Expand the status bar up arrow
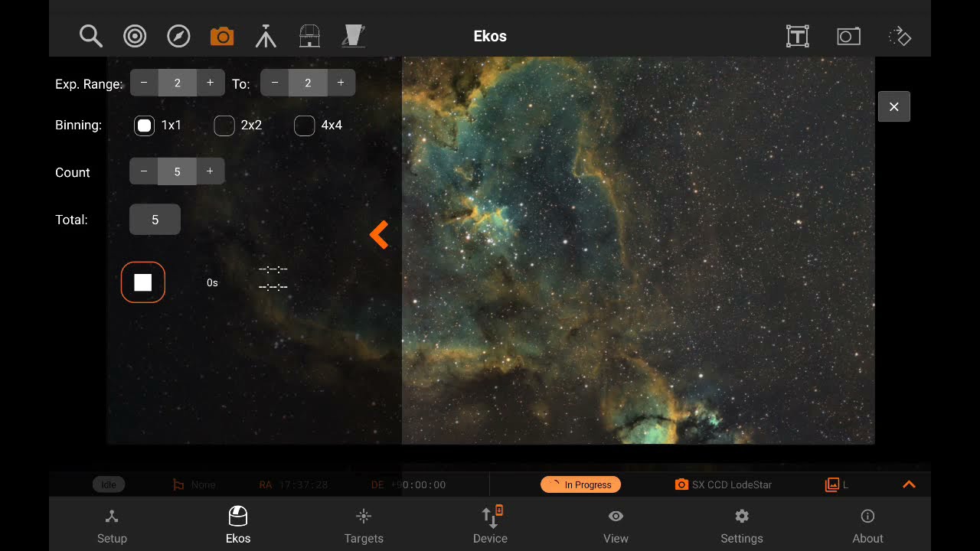The height and width of the screenshot is (551, 980). [x=909, y=484]
